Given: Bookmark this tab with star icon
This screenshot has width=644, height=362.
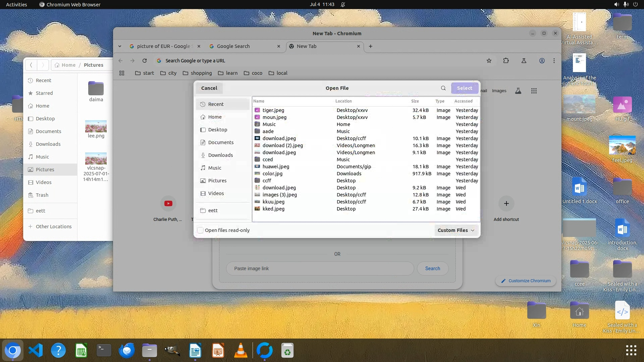Looking at the screenshot, I should (489, 61).
